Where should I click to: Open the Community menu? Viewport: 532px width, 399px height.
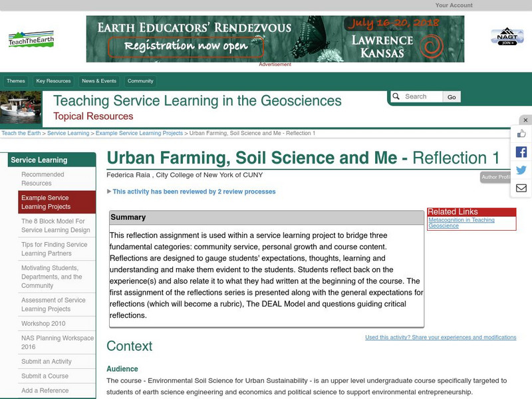tap(140, 81)
